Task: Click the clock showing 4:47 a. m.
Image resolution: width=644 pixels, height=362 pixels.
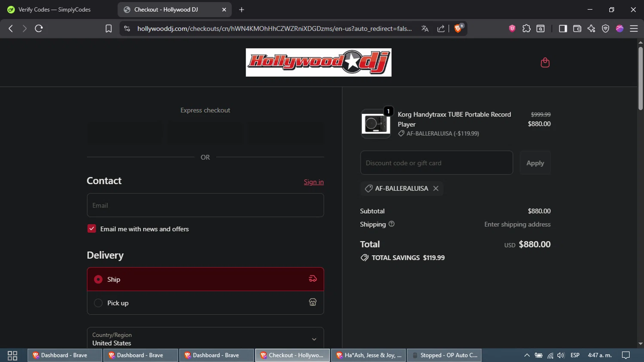Action: pyautogui.click(x=600, y=355)
